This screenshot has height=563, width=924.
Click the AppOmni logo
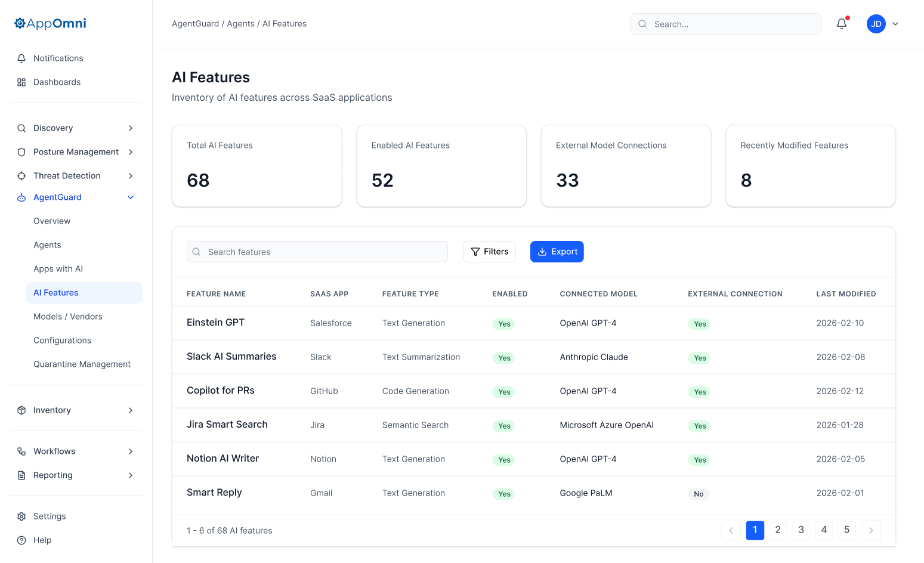coord(50,23)
